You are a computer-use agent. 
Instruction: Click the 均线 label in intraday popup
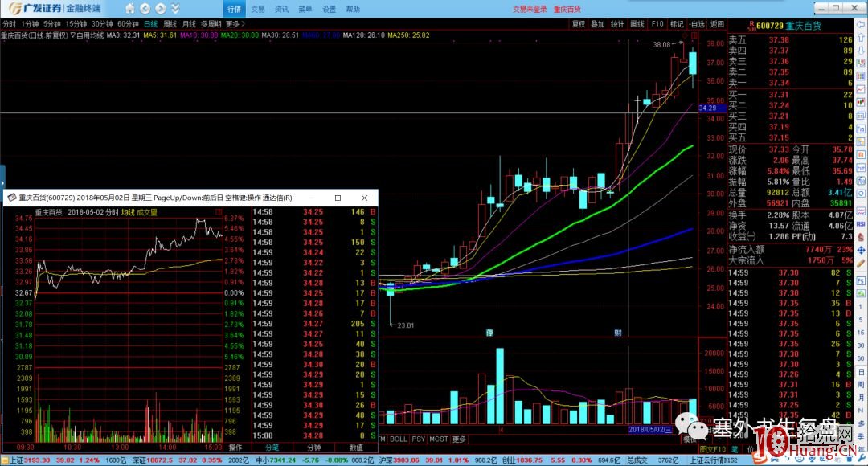pos(128,213)
